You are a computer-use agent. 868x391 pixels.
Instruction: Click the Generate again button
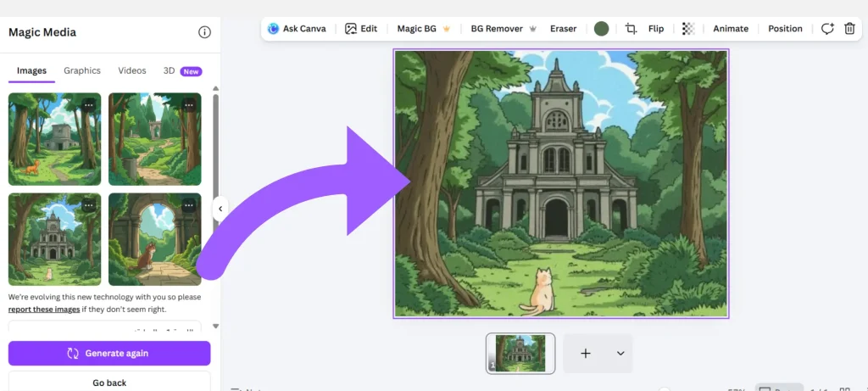(x=109, y=354)
